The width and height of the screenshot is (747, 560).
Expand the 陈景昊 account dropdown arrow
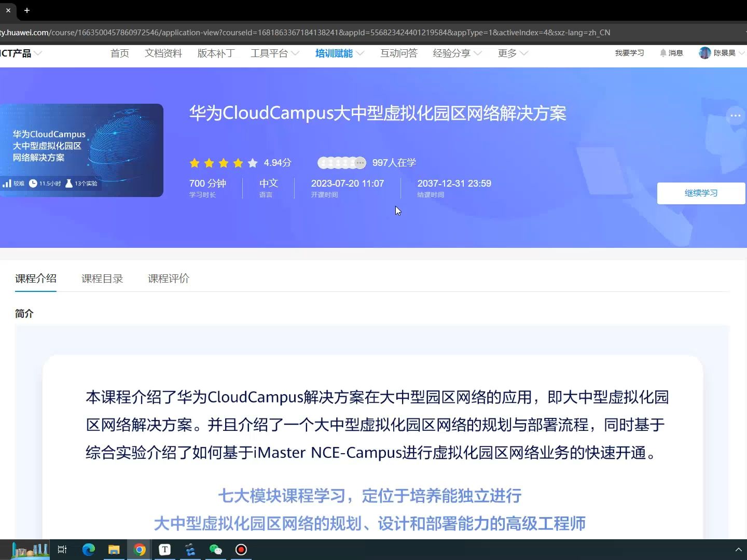click(741, 53)
